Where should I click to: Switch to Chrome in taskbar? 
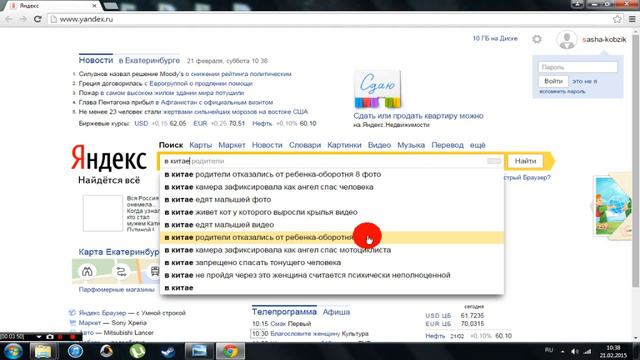coord(230,351)
